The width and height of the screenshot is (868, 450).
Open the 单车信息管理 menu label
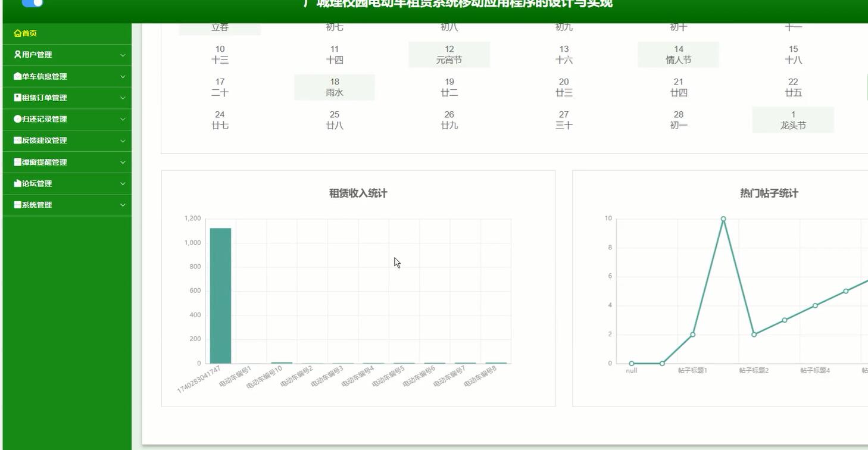[44, 76]
